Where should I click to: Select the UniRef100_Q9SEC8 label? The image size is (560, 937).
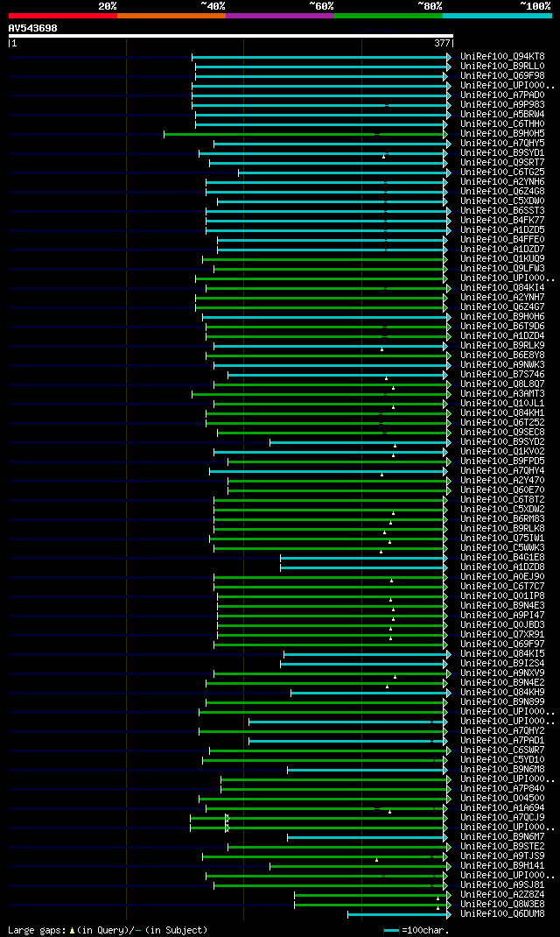(x=502, y=432)
